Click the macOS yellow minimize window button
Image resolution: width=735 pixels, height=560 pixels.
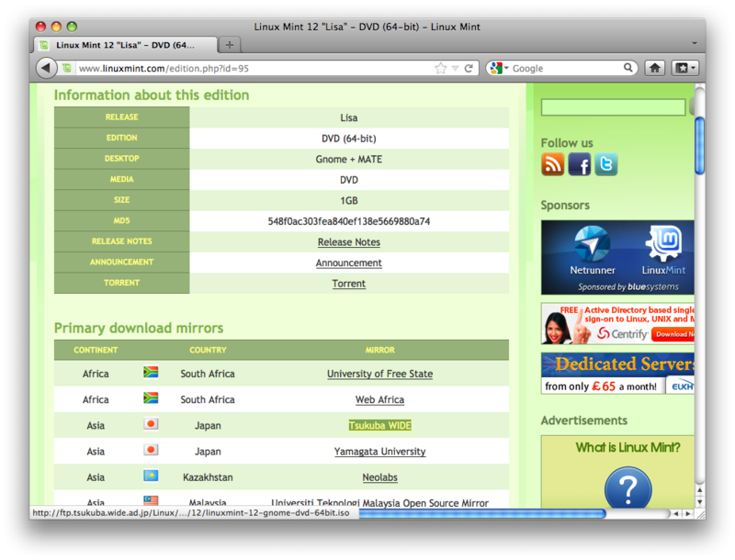pyautogui.click(x=56, y=27)
